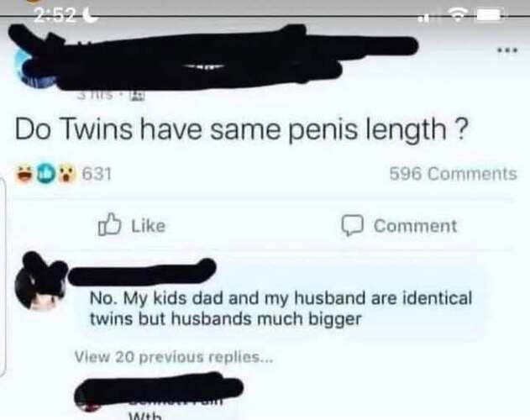530x420 pixels.
Task: Open the 631 reactions count
Action: tap(97, 175)
